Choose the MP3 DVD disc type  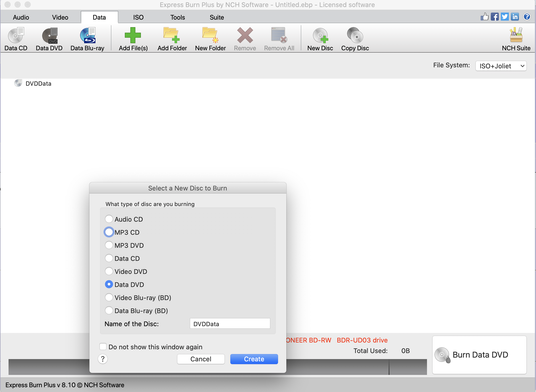click(109, 245)
